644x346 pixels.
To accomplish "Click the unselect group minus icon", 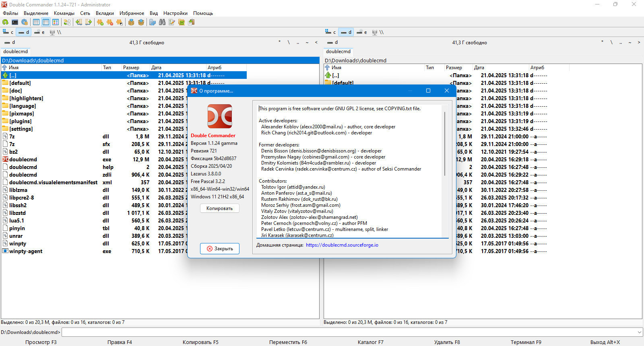I will (x=110, y=22).
